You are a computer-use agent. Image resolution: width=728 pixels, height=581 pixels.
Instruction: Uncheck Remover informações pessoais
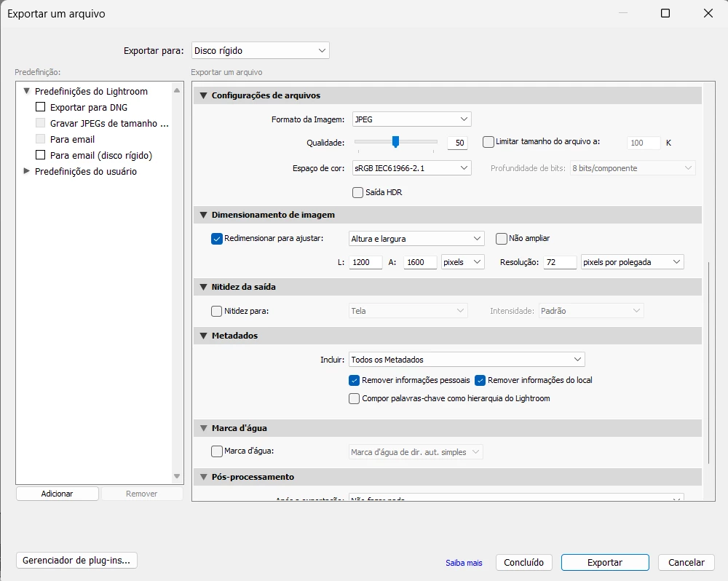point(354,380)
